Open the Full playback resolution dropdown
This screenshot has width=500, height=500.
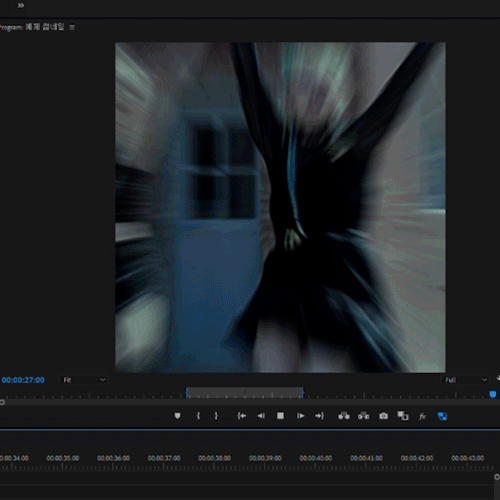point(466,380)
